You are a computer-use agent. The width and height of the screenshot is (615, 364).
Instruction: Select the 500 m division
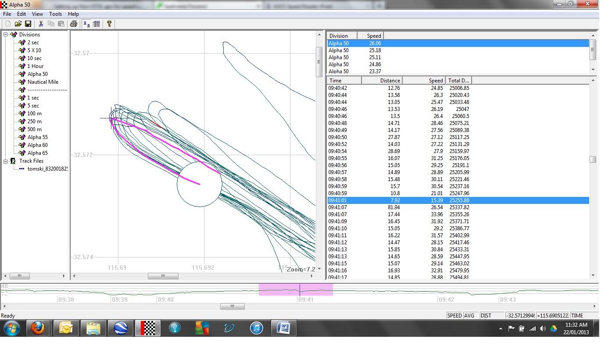click(x=34, y=129)
